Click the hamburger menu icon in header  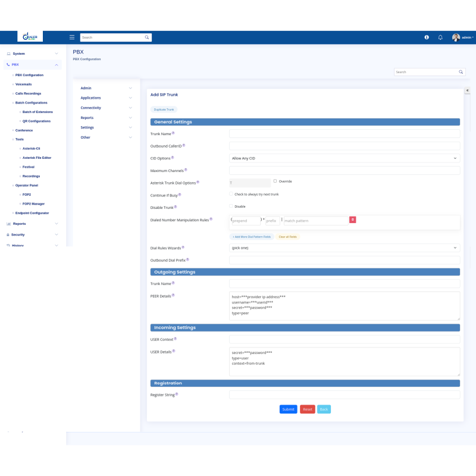click(x=72, y=37)
